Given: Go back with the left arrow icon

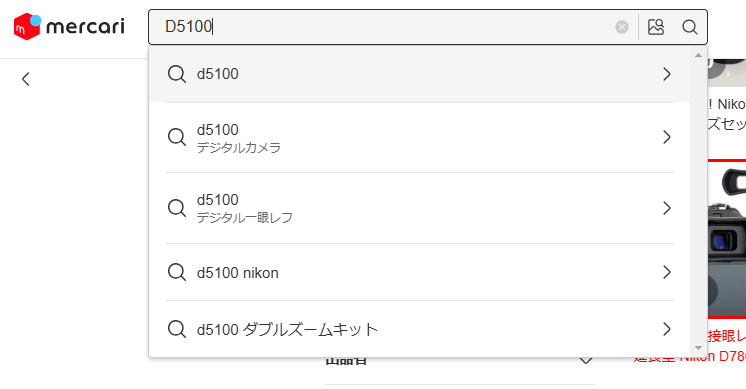Looking at the screenshot, I should [x=26, y=79].
